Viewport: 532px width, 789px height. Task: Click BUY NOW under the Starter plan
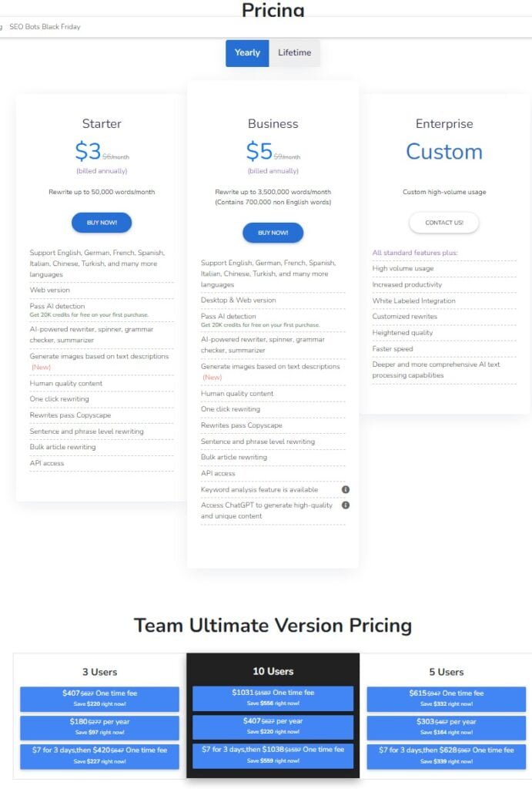(101, 222)
